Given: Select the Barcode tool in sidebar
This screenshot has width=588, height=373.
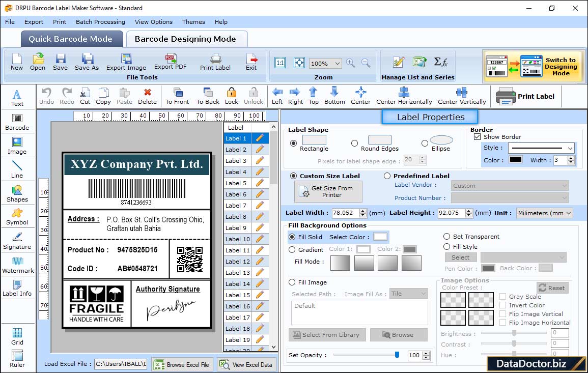Looking at the screenshot, I should [17, 122].
